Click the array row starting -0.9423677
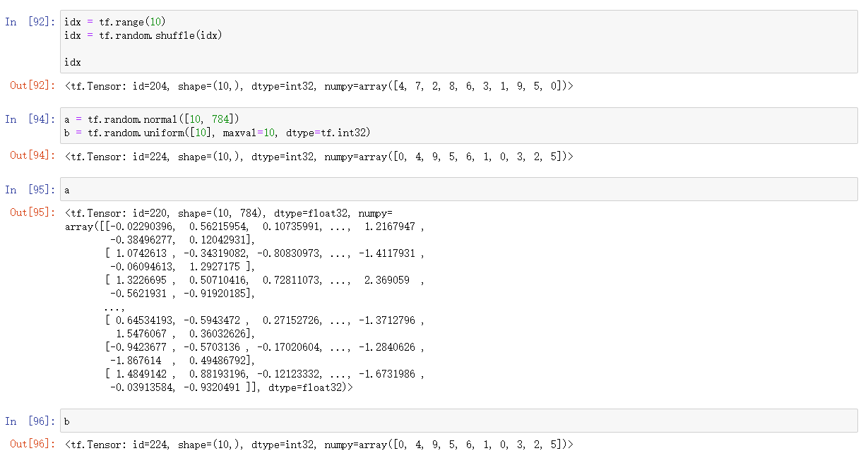868x458 pixels. pyautogui.click(x=264, y=347)
